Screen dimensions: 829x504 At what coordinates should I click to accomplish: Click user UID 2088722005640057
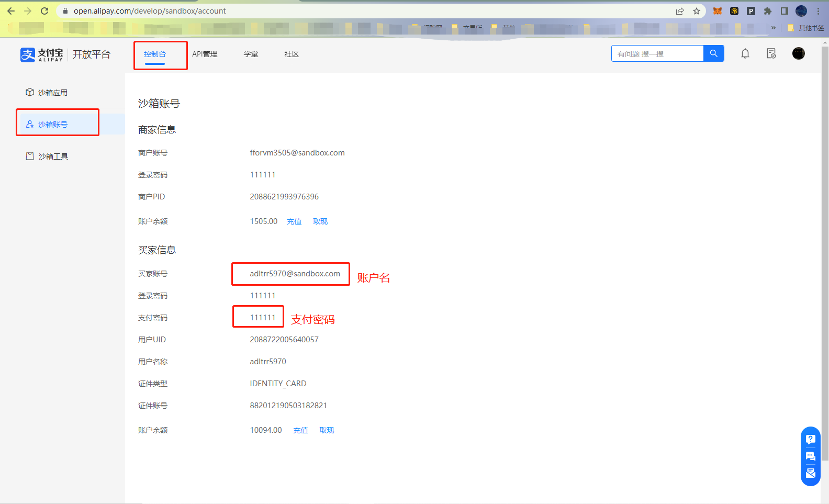click(x=284, y=340)
